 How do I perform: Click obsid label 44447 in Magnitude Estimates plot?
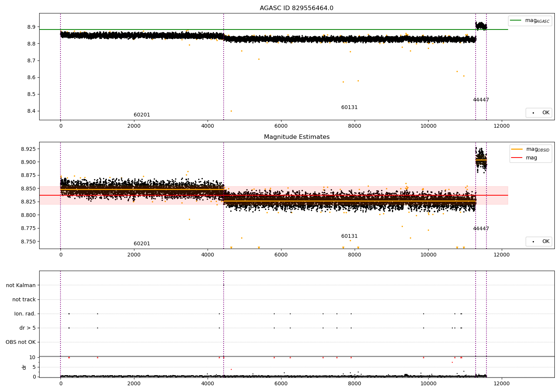[481, 229]
